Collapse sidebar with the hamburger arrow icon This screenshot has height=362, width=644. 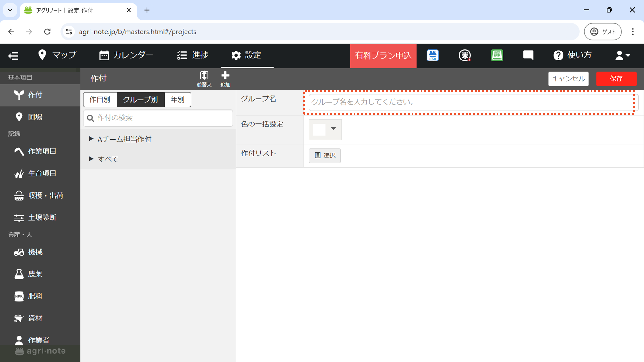[x=13, y=56]
